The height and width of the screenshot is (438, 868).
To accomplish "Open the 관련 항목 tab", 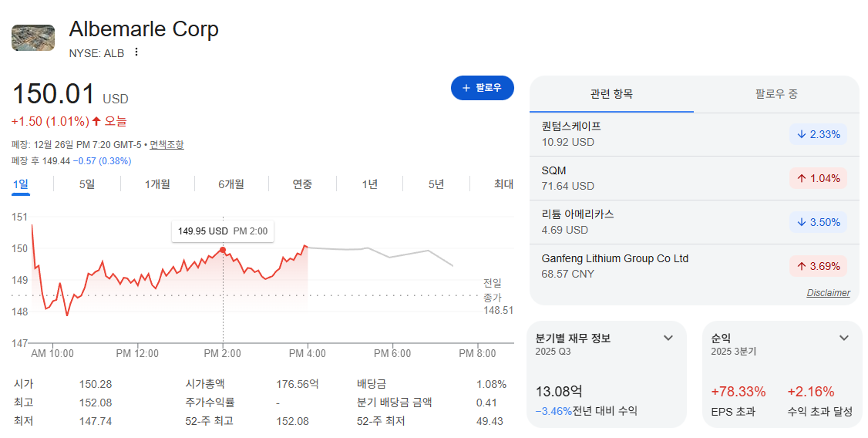I will (x=611, y=94).
